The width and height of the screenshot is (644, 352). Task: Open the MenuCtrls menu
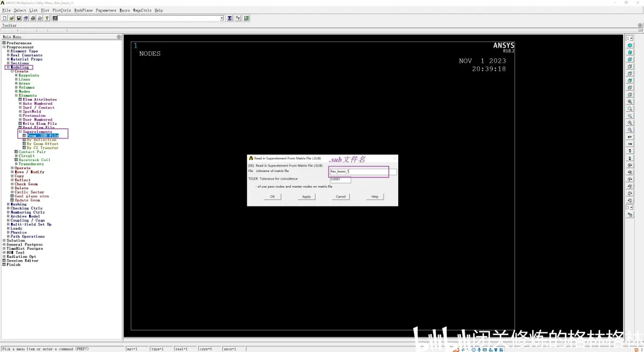[142, 10]
